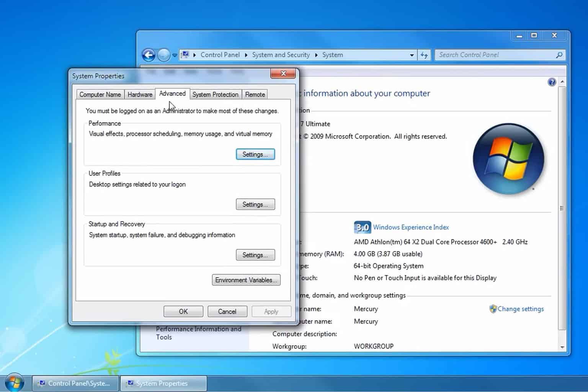The width and height of the screenshot is (588, 392).
Task: Click Control Panel\System taskbar button
Action: tap(75, 383)
